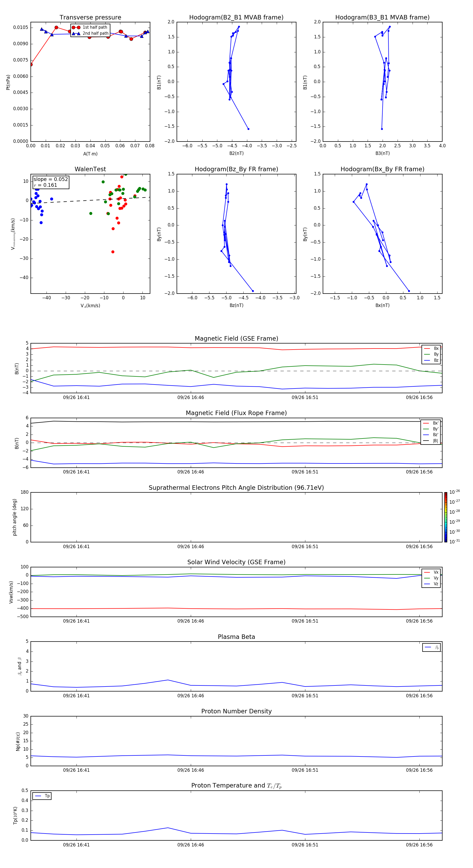Image resolution: width=473 pixels, height=868 pixels.
Task: Click the 'B2(nT)' x-axis label
Action: tap(236, 153)
